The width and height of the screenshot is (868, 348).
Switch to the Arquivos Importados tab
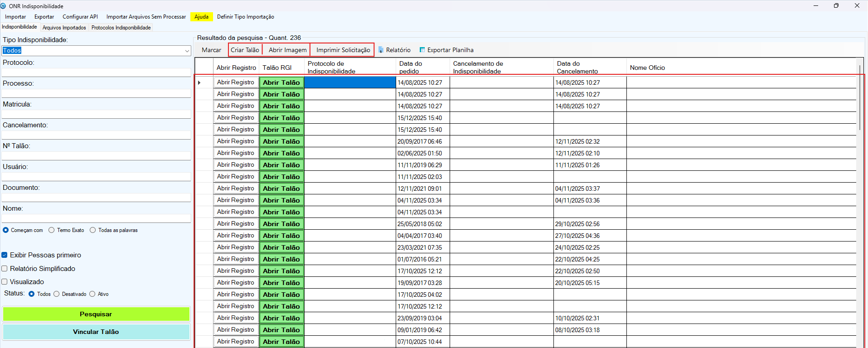pos(64,28)
